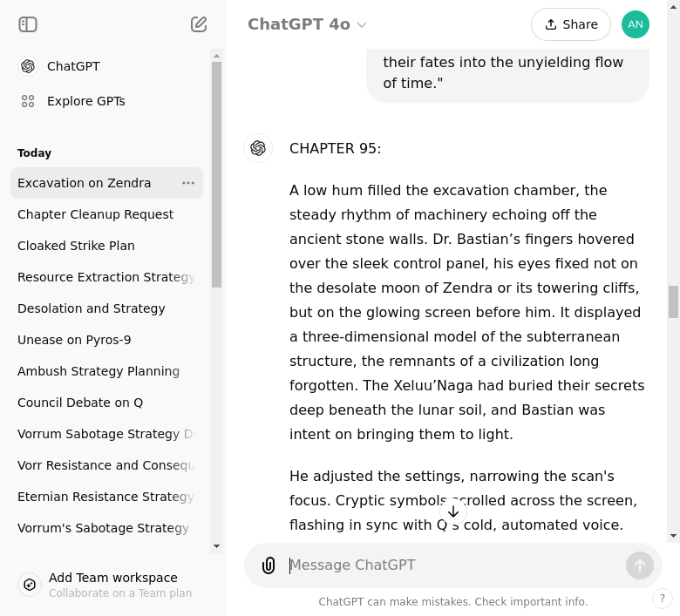Click the Share button

point(570,24)
